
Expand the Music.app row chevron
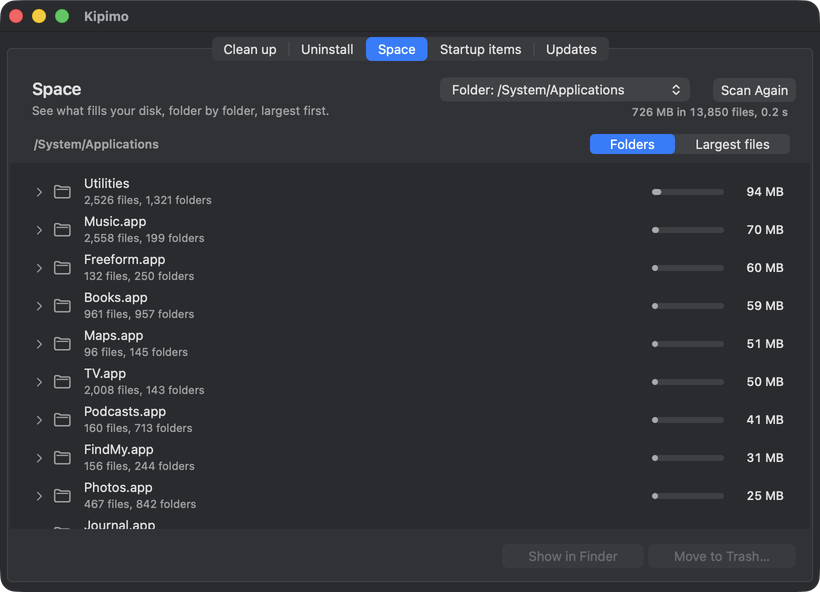point(39,230)
